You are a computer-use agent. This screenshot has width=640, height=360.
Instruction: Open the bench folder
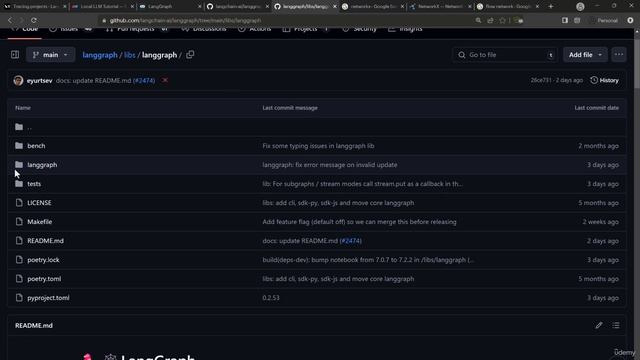(x=36, y=146)
